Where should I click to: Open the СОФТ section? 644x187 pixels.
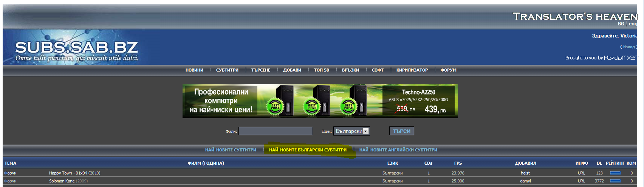[x=378, y=70]
